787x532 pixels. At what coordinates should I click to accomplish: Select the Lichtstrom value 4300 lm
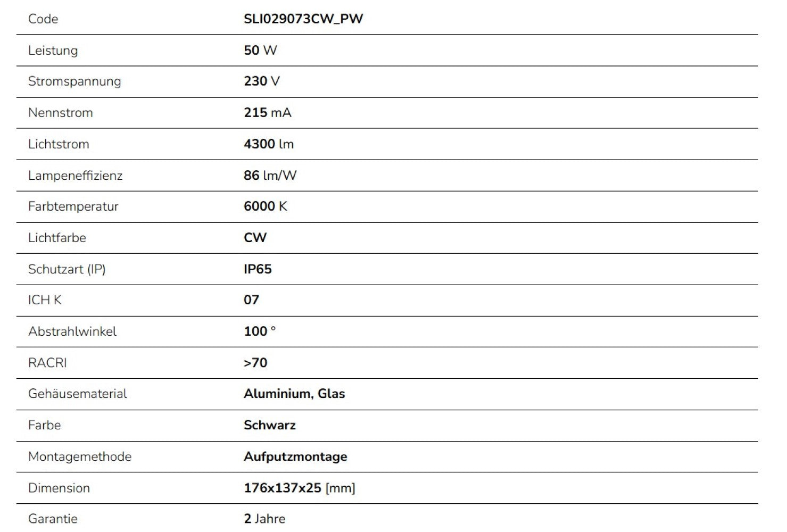(269, 144)
